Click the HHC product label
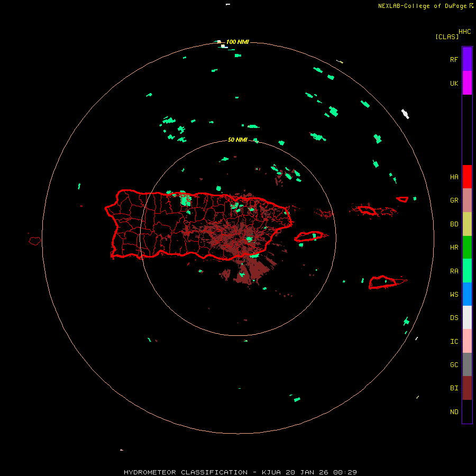 point(464,32)
